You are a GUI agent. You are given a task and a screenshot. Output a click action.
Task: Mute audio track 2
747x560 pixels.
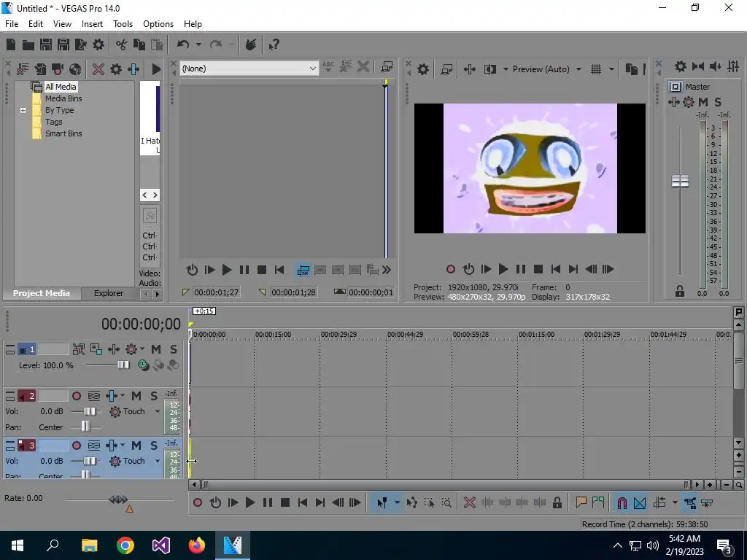(136, 396)
